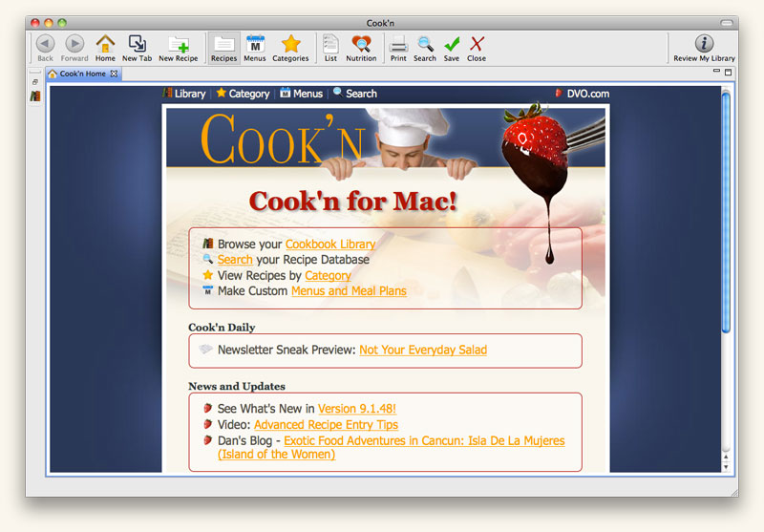Close the Cook'n Home tab
Screen dimensions: 764x532
click(114, 74)
